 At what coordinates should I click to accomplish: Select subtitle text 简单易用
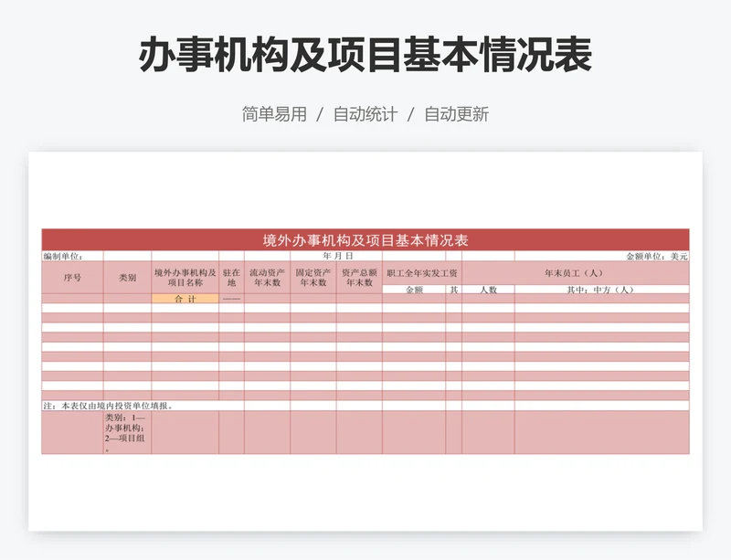click(x=274, y=114)
